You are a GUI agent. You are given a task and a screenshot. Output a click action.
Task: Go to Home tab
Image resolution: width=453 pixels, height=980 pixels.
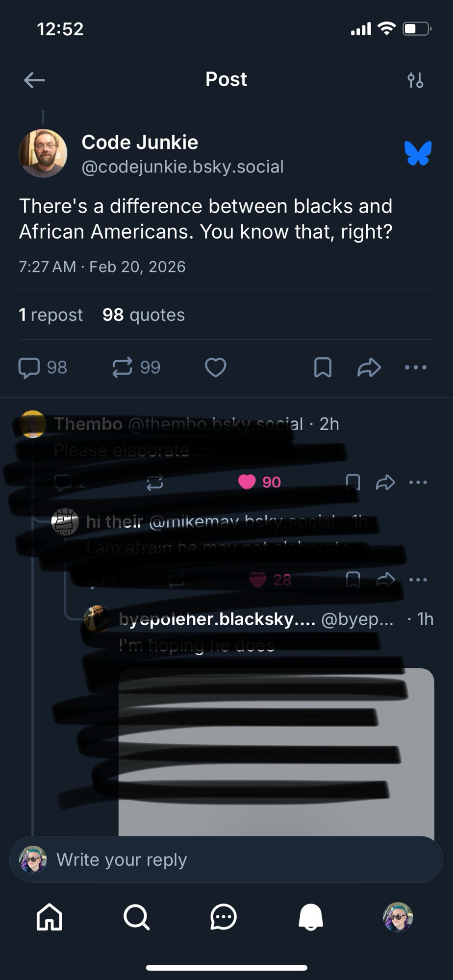point(50,917)
